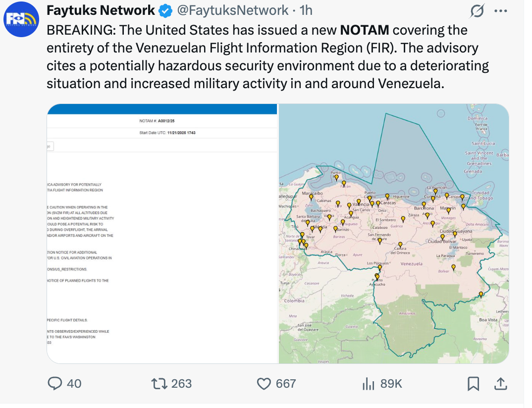
Task: Click the 263 repost count
Action: pos(181,383)
